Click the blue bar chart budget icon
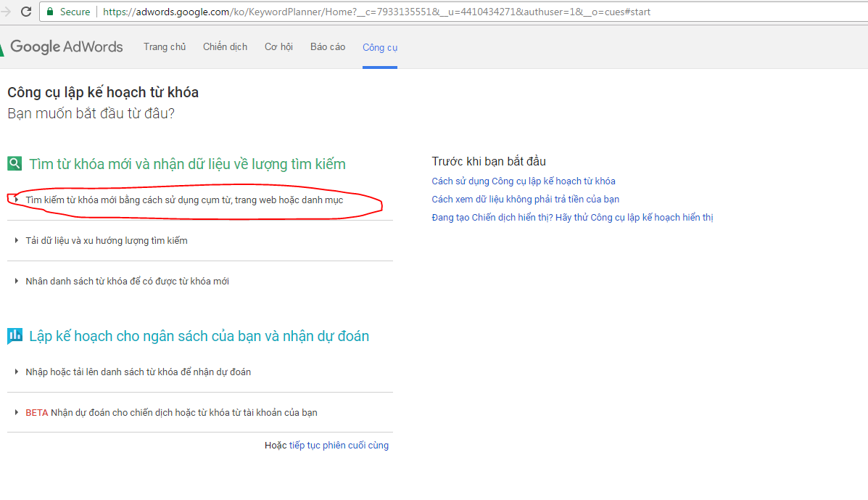This screenshot has width=868, height=500. click(15, 335)
